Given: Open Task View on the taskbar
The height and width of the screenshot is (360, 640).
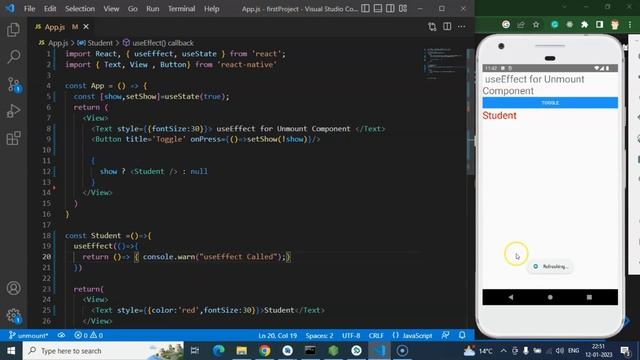Looking at the screenshot, I should click(195, 351).
